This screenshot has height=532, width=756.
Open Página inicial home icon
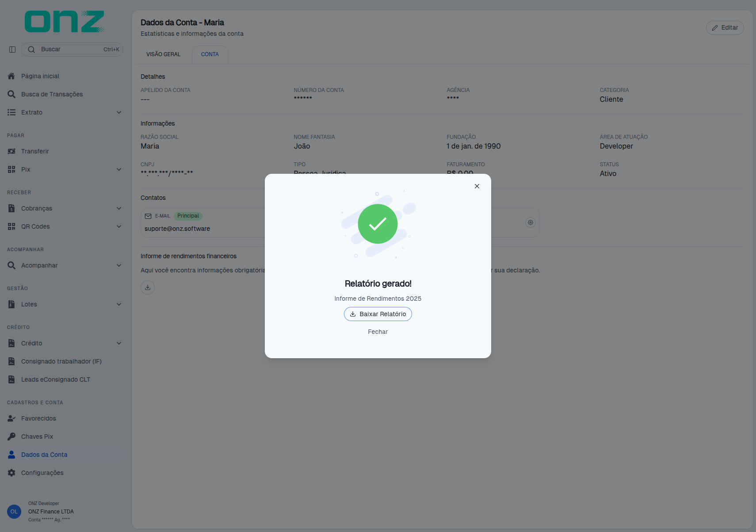11,76
